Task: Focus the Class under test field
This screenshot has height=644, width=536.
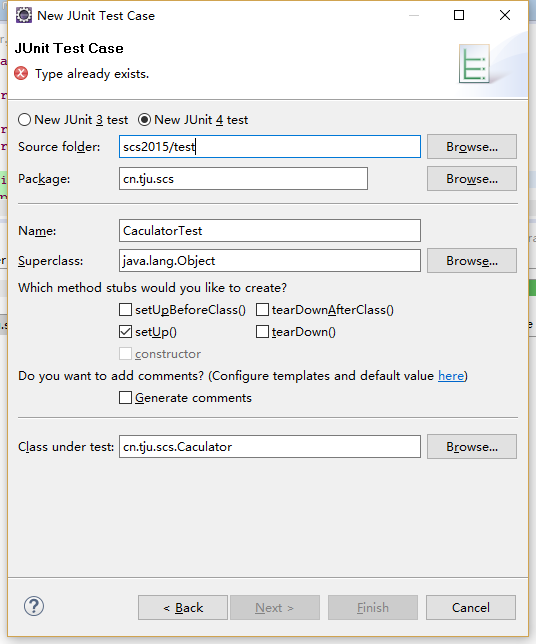Action: [270, 446]
